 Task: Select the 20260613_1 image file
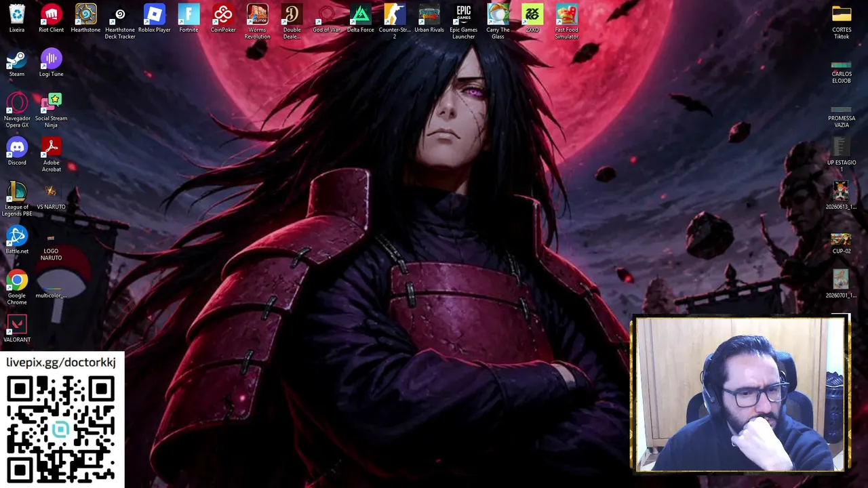(x=842, y=192)
